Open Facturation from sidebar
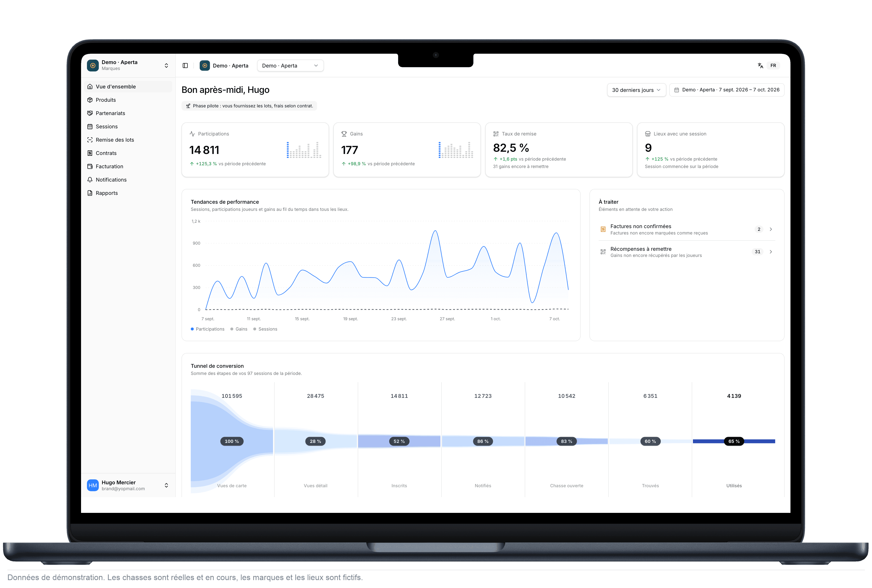This screenshot has width=872, height=588. click(x=128, y=167)
